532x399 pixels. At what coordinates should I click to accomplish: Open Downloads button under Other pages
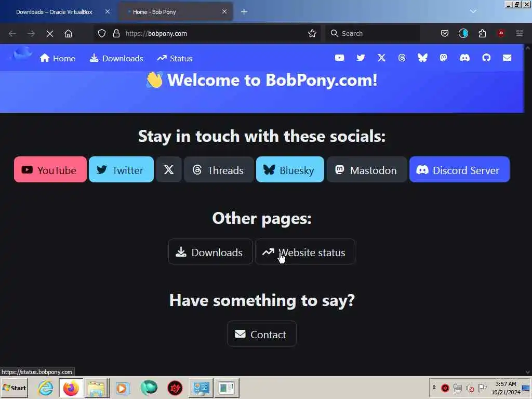click(210, 252)
